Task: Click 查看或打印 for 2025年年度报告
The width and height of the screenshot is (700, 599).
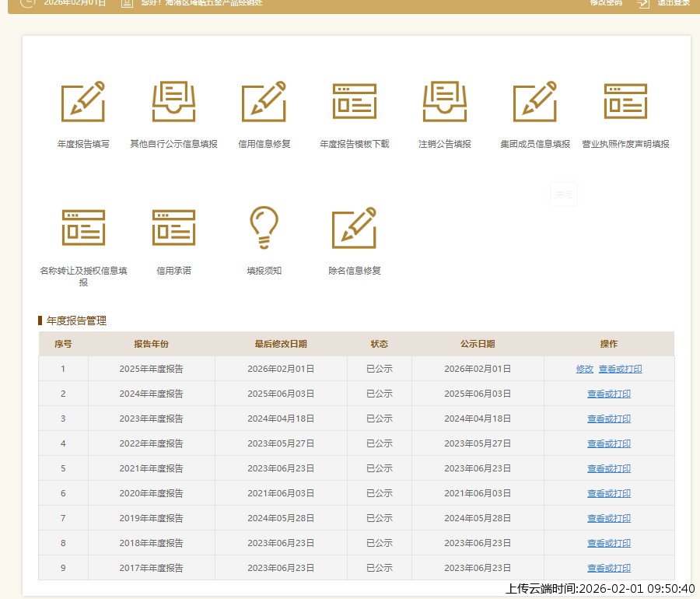Action: (620, 369)
